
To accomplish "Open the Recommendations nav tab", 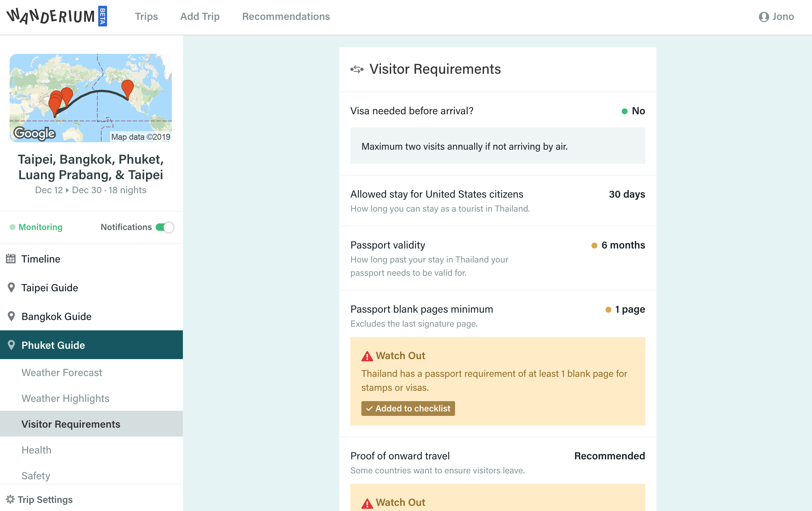I will 286,17.
